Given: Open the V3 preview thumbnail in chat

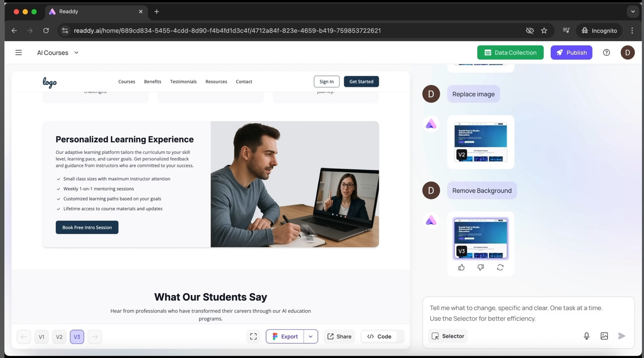Looking at the screenshot, I should tap(480, 238).
